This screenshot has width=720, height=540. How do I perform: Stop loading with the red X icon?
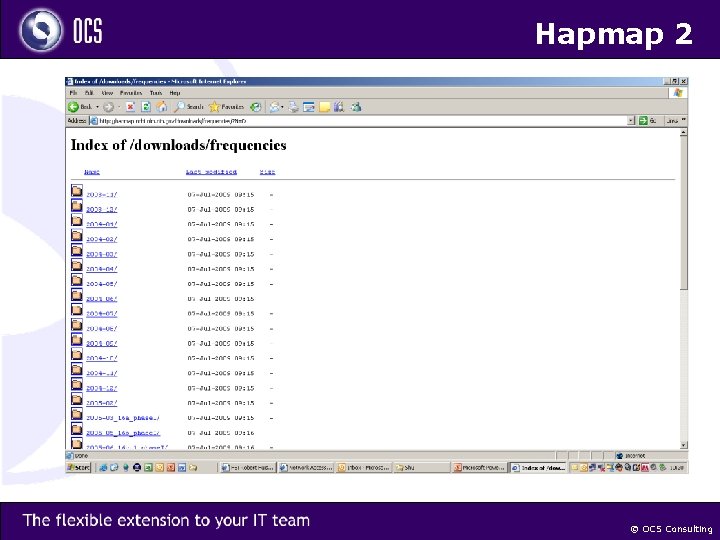(130, 107)
